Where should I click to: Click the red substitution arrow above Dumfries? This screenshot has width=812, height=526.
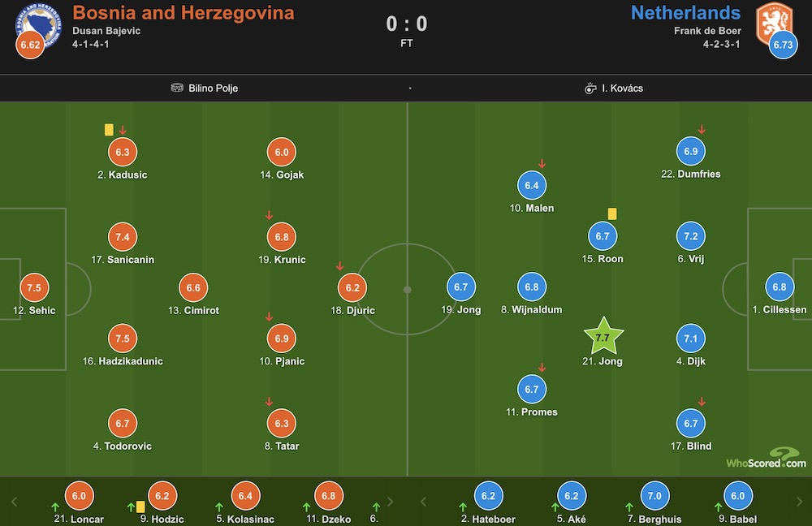click(702, 130)
